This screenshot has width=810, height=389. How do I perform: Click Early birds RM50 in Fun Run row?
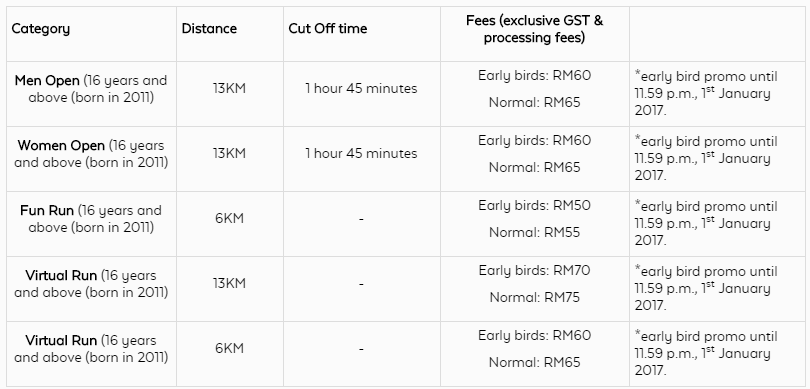click(x=535, y=206)
